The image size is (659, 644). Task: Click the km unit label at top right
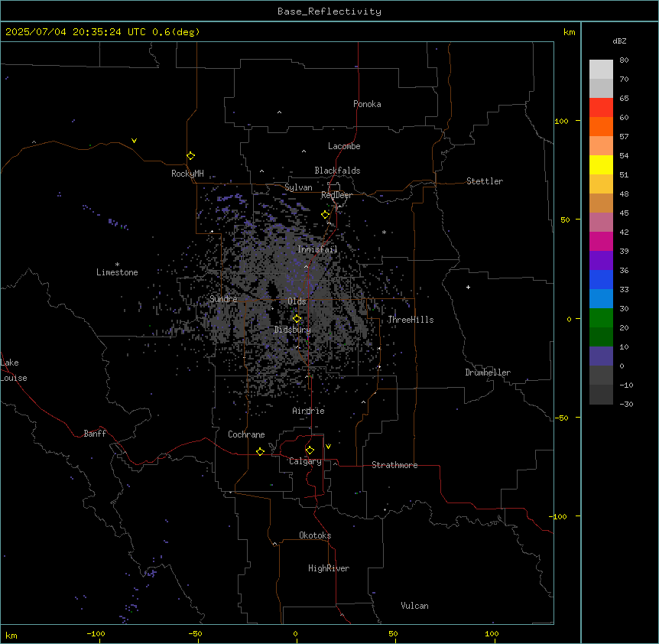click(570, 32)
